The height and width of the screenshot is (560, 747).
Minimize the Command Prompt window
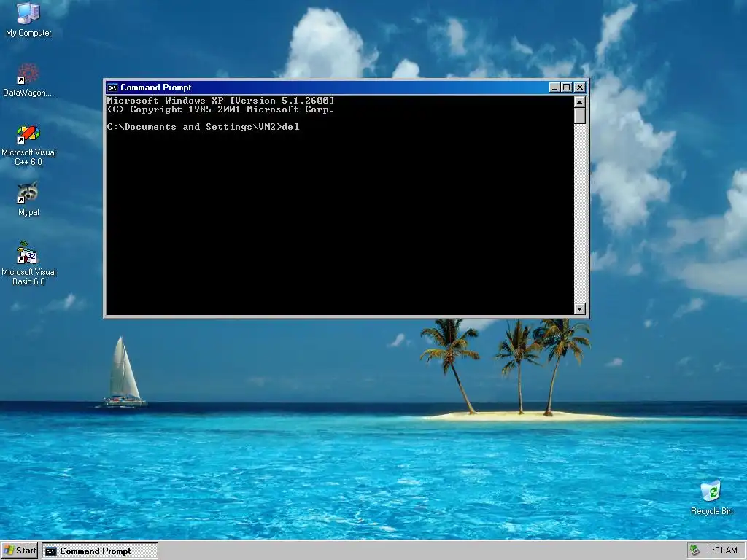[x=554, y=87]
